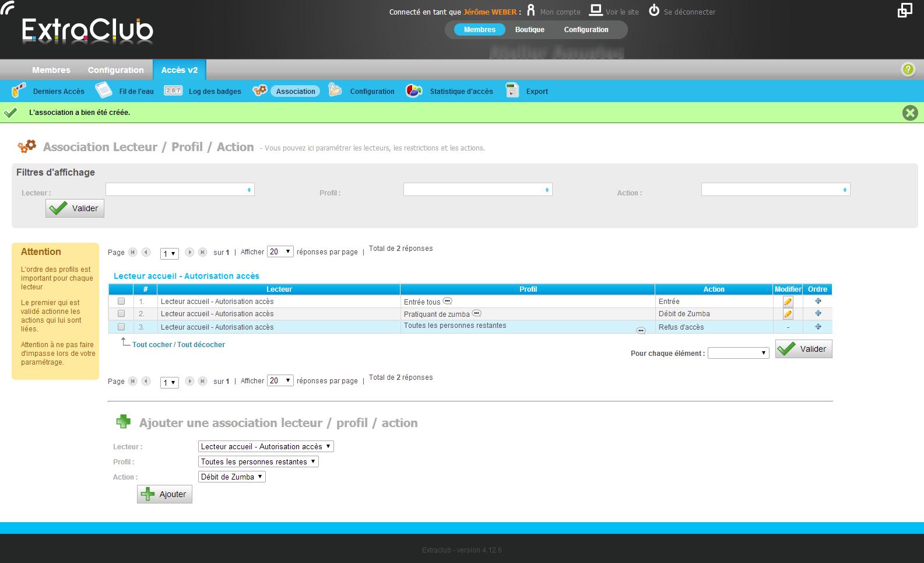Click the Se déconnecter power icon
Screen dimensions: 924x563
[x=654, y=11]
